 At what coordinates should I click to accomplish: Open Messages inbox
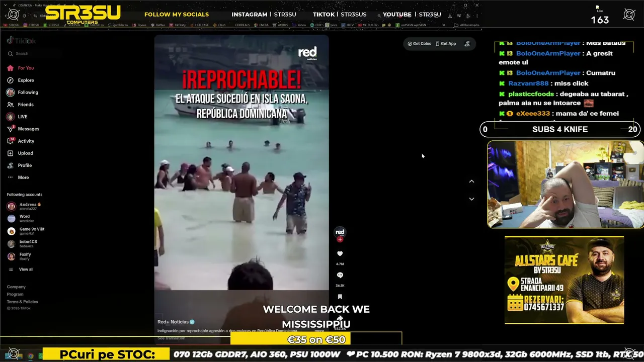click(x=23, y=129)
